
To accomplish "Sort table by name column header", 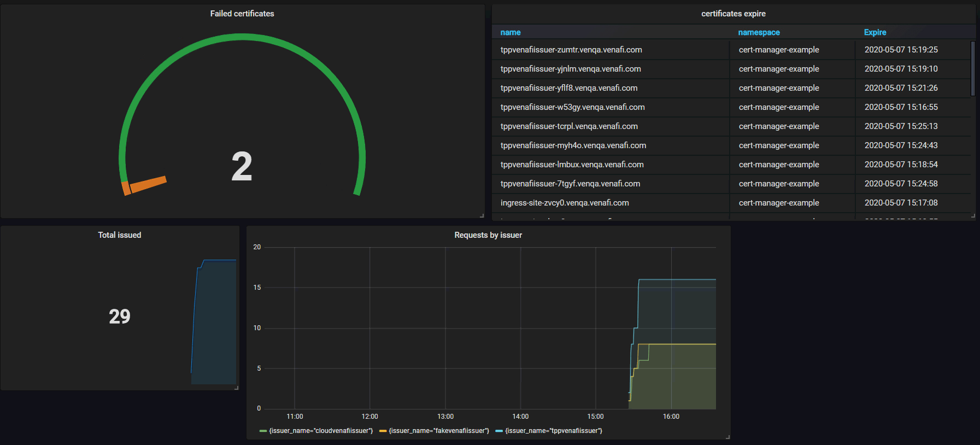I will [x=510, y=32].
